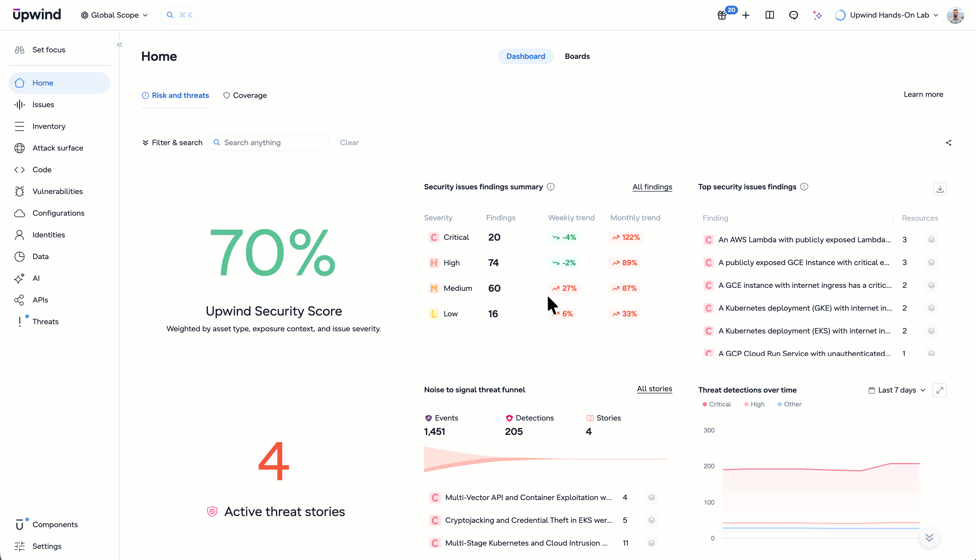Open Components in the sidebar
The height and width of the screenshot is (560, 976).
(59, 525)
